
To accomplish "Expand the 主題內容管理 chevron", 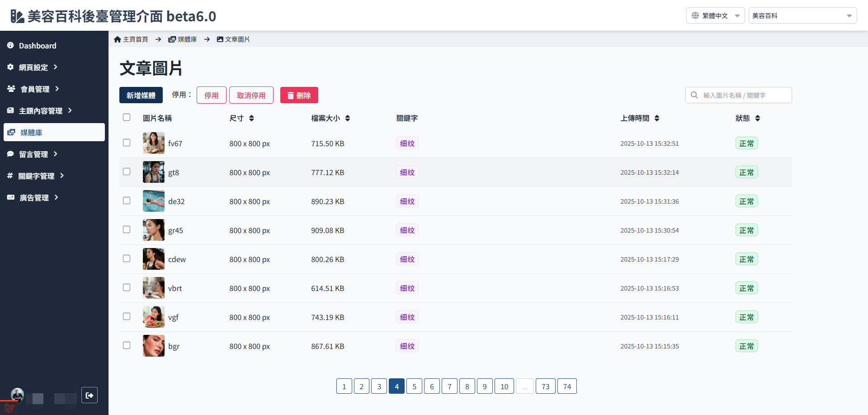I will coord(70,110).
